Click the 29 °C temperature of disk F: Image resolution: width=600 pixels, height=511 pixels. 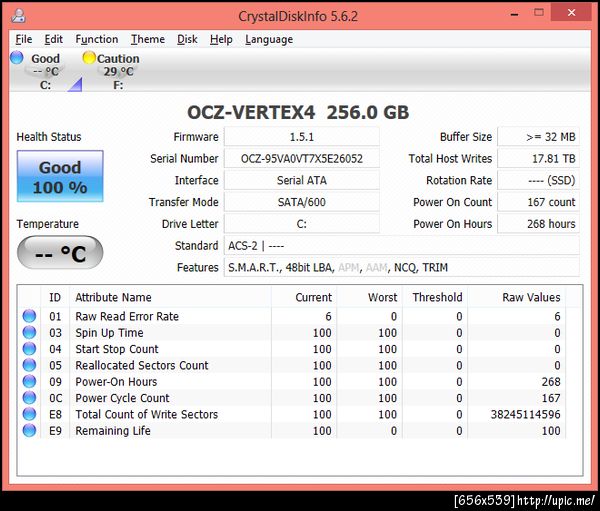click(118, 71)
